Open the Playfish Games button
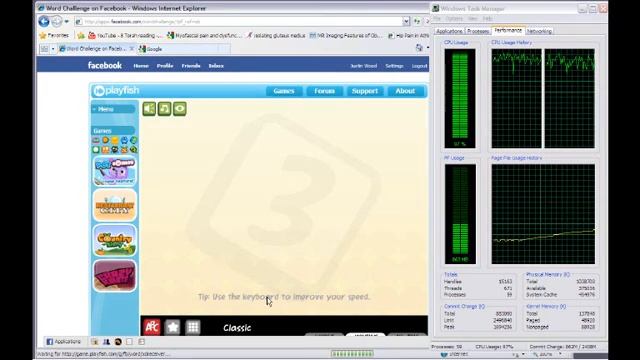This screenshot has width=640, height=360. tap(284, 91)
